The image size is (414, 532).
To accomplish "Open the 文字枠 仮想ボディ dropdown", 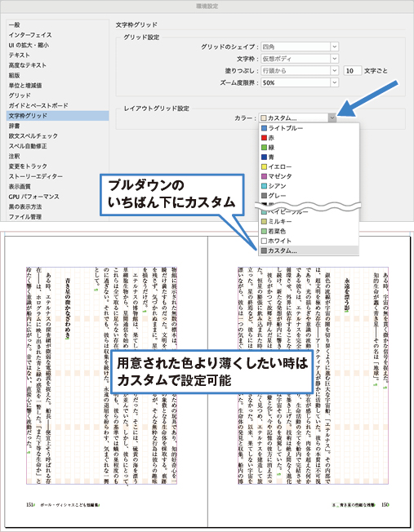I will coord(335,59).
